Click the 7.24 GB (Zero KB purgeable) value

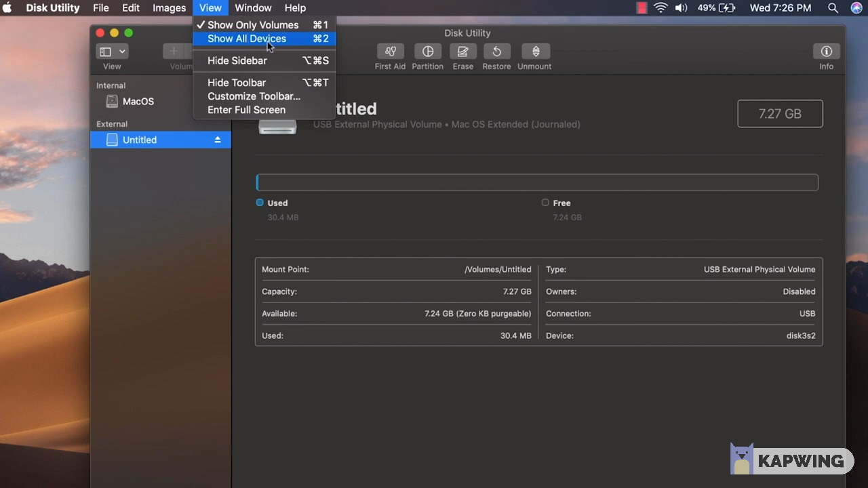tap(478, 314)
